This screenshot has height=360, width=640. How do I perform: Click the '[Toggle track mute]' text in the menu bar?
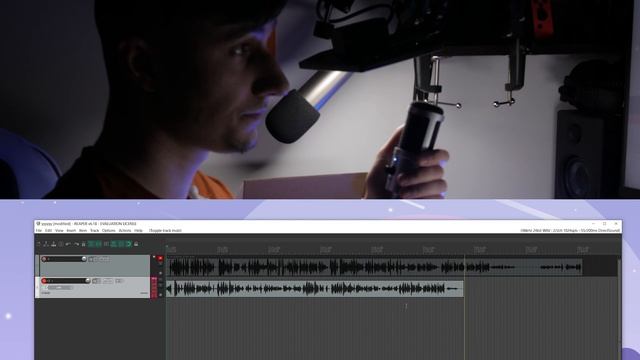click(165, 231)
